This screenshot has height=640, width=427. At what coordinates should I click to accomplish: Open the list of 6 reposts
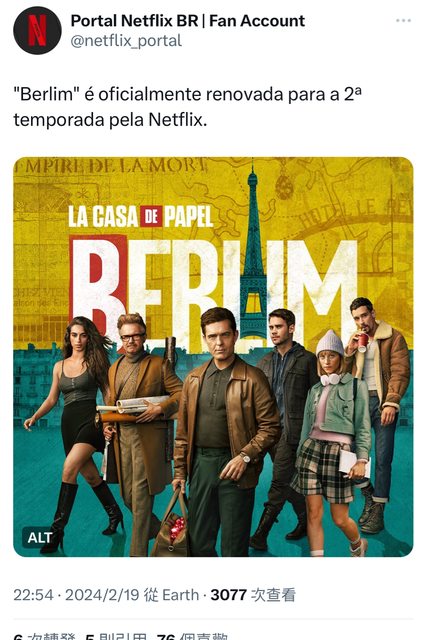pos(44,636)
